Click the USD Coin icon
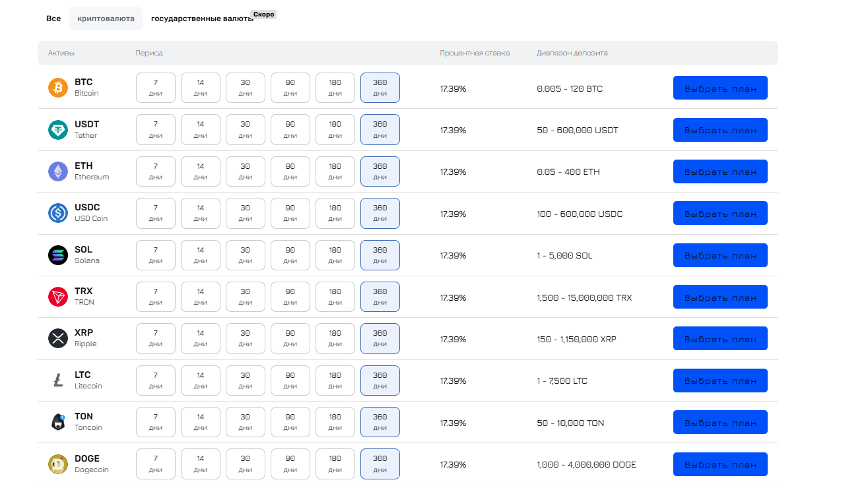 [58, 213]
